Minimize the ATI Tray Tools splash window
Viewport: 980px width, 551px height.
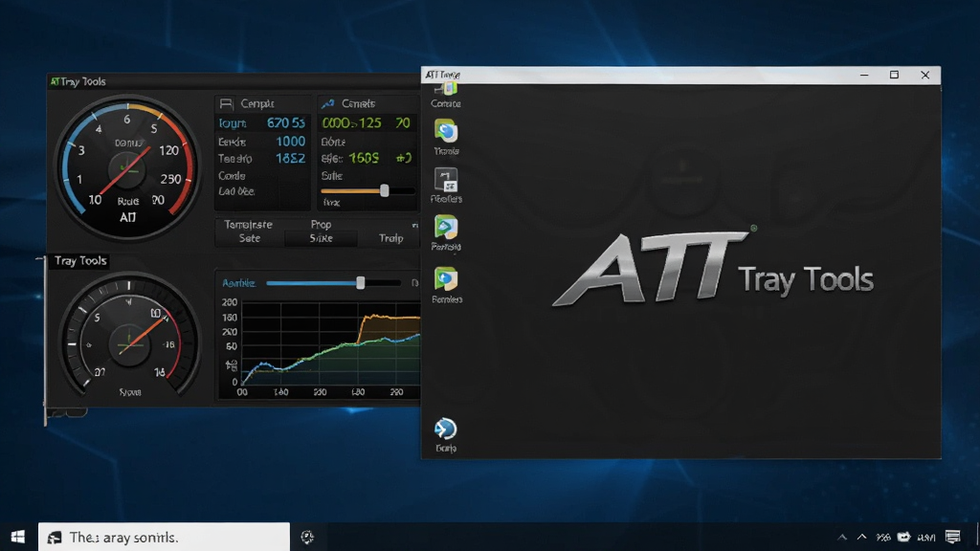point(864,75)
